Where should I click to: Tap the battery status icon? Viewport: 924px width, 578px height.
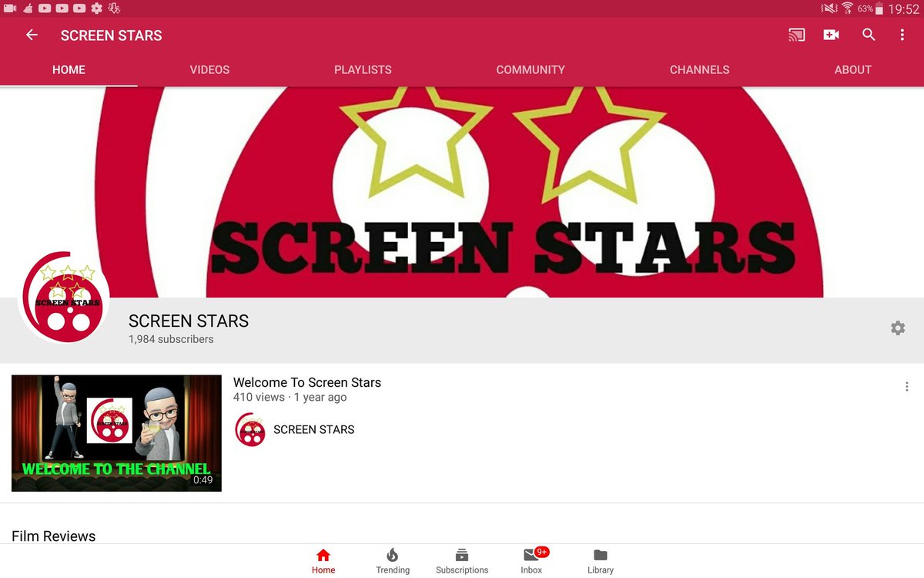(879, 9)
